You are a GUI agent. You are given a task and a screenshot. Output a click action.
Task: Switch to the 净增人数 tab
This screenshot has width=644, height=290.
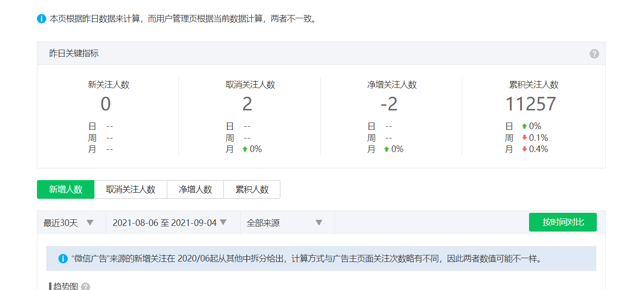click(x=195, y=189)
